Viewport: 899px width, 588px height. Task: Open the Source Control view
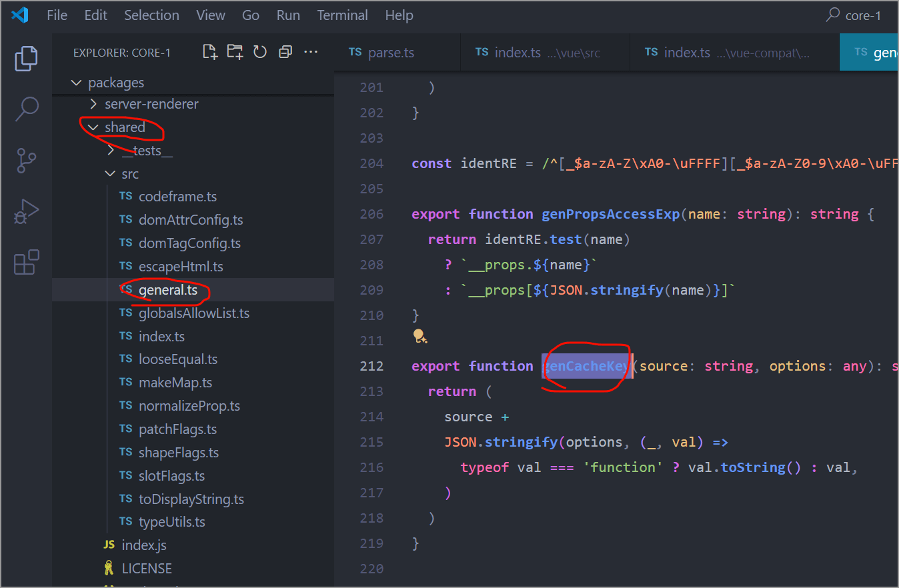[26, 161]
